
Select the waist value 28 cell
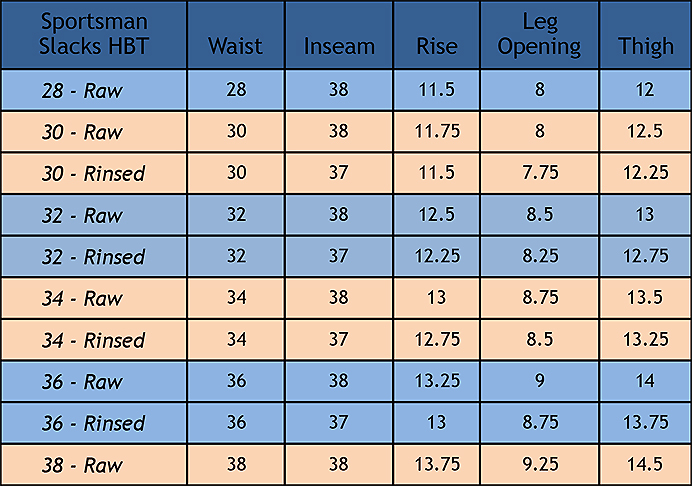[236, 90]
